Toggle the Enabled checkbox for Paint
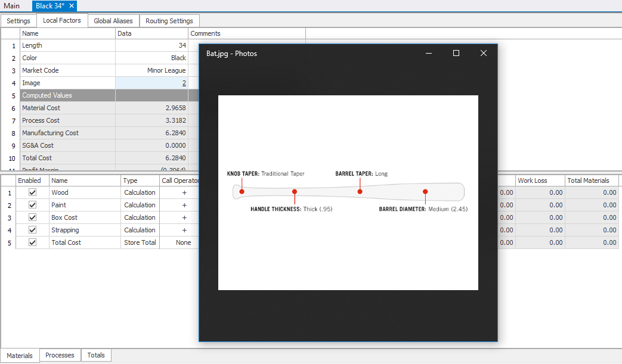Screen dimensions: 622x364 pyautogui.click(x=33, y=205)
